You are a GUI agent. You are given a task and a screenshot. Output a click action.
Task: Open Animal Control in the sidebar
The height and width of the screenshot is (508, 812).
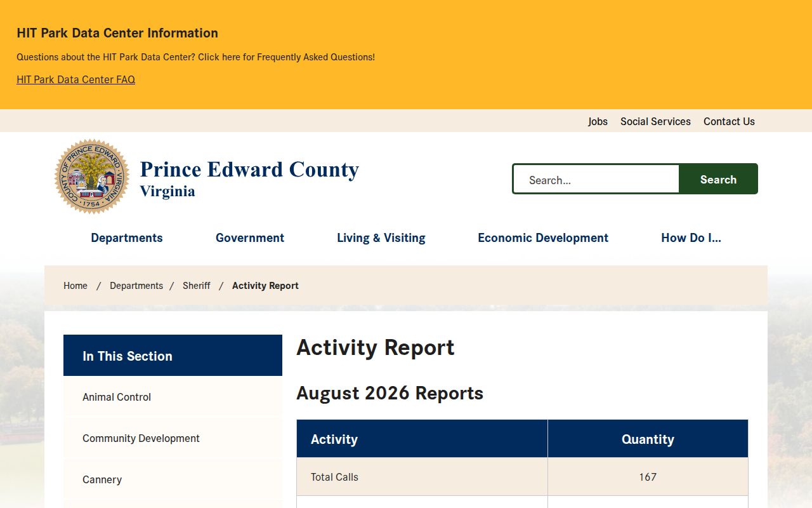(x=173, y=397)
